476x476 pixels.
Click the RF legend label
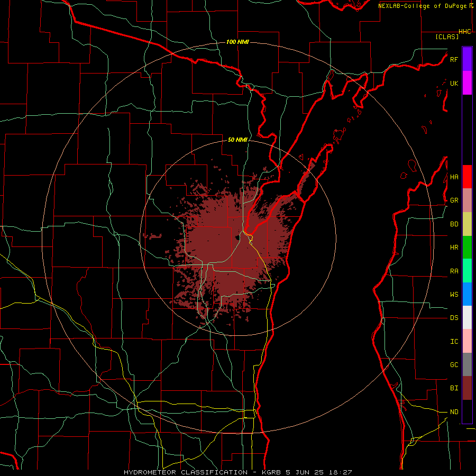[454, 59]
